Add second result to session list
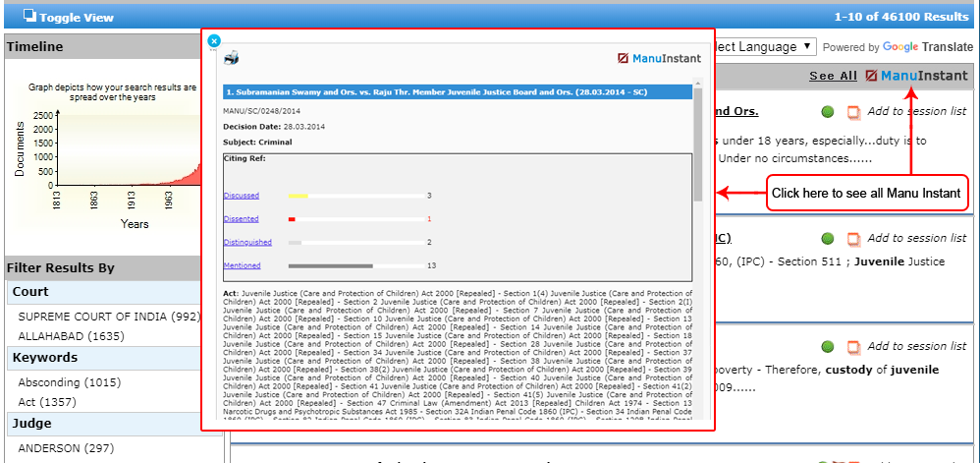 click(x=916, y=238)
